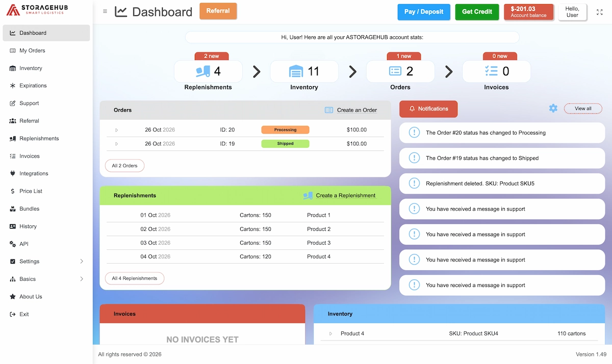This screenshot has height=364, width=612.
Task: Expand order ID 20 row
Action: point(116,130)
